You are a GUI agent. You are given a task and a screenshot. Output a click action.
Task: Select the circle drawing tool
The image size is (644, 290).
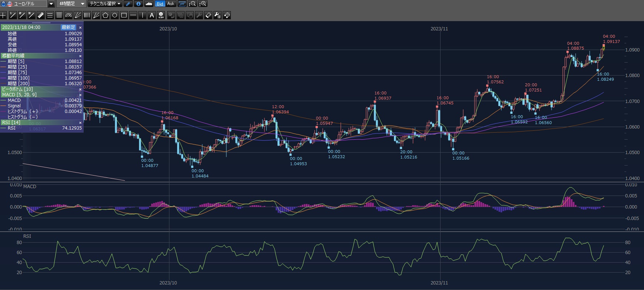[115, 15]
